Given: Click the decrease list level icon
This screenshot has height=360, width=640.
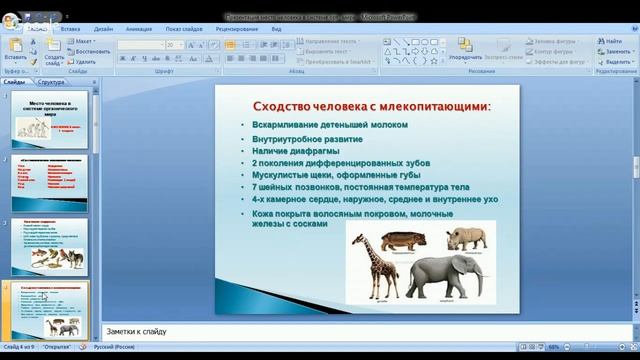Looking at the screenshot, I should point(264,45).
